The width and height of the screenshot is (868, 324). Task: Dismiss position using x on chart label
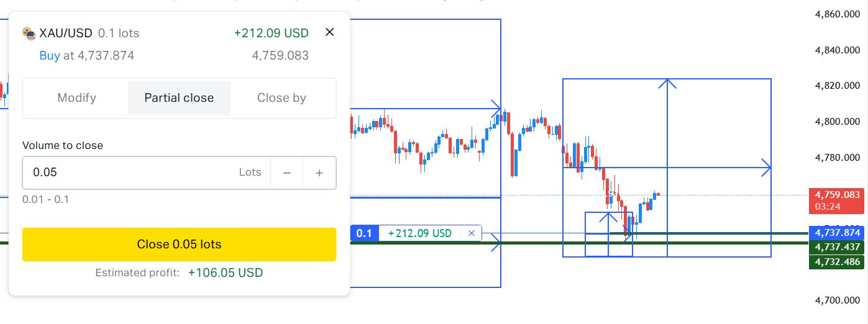click(x=472, y=233)
